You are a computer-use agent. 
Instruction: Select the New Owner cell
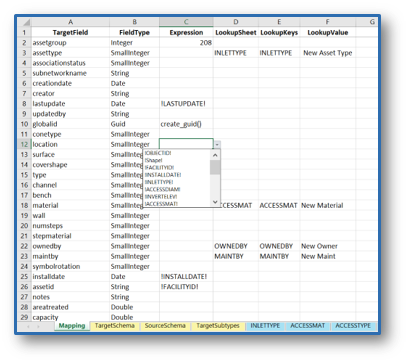[328, 246]
